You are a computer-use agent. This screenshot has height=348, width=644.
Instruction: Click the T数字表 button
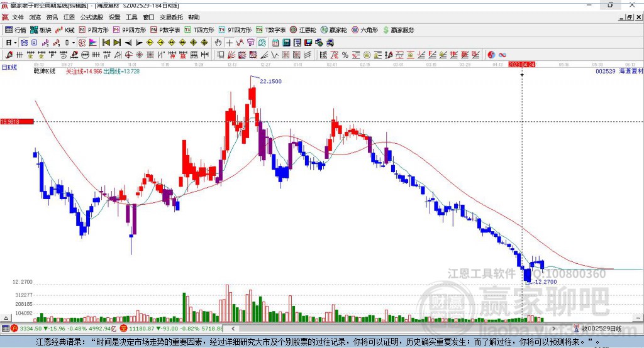270,30
